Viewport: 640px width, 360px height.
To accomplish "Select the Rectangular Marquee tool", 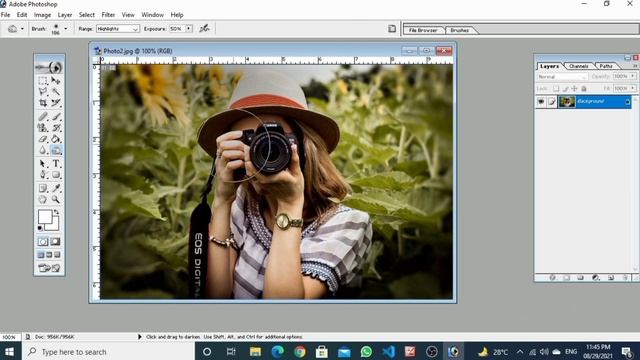I will point(42,81).
